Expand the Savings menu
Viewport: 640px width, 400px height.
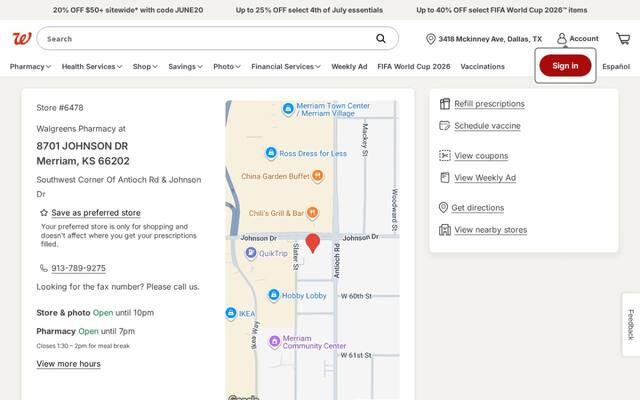coord(185,66)
